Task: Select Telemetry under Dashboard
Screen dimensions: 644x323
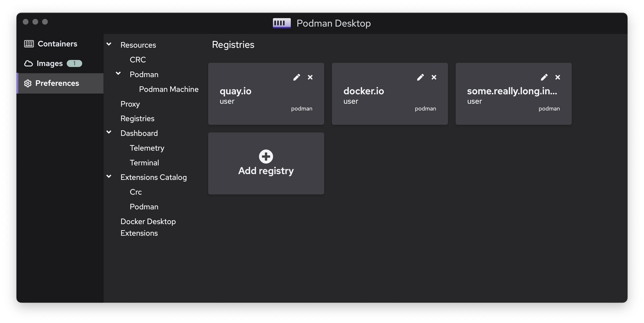Action: point(147,148)
